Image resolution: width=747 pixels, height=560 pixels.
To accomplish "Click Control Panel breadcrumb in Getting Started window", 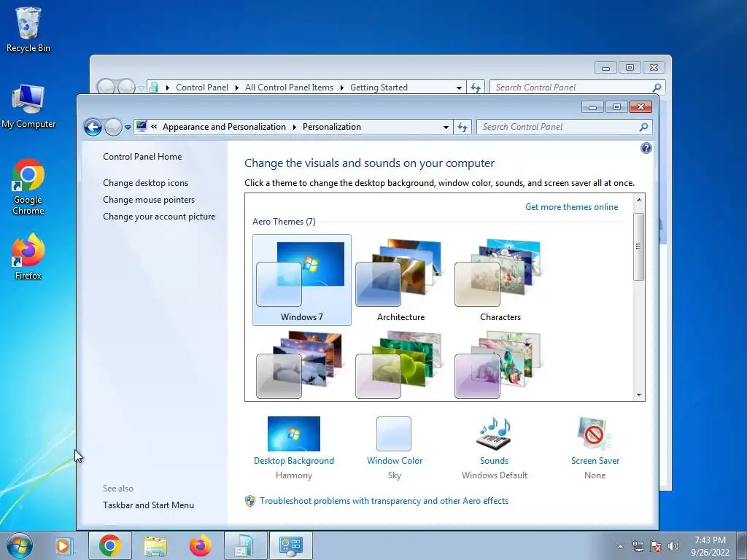I will pyautogui.click(x=202, y=87).
